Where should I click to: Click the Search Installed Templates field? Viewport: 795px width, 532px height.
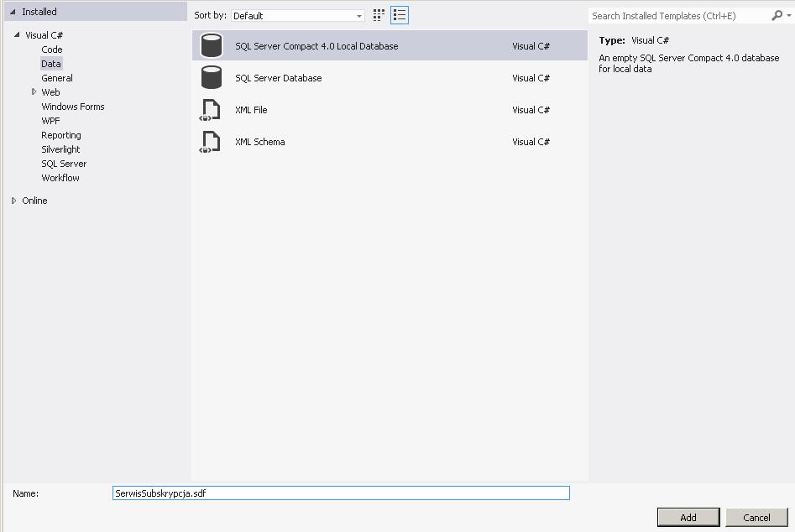point(678,16)
